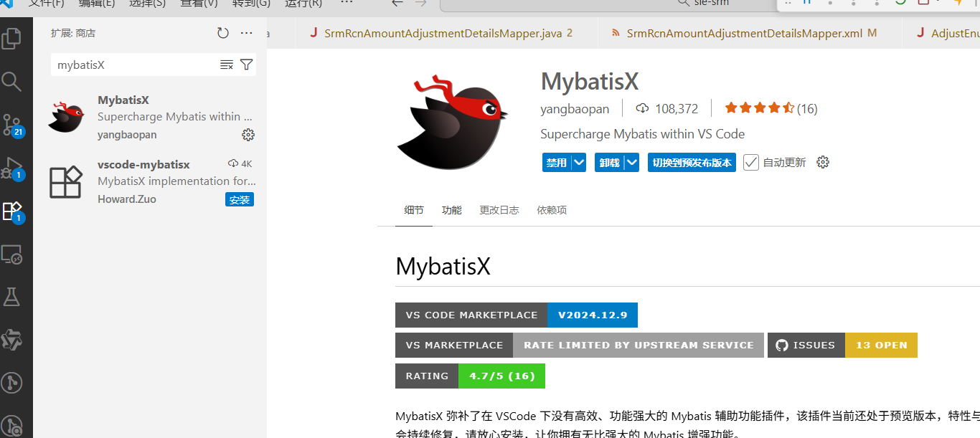Switch to the Features (功能) tab
Image resolution: width=980 pixels, height=438 pixels.
click(x=452, y=210)
